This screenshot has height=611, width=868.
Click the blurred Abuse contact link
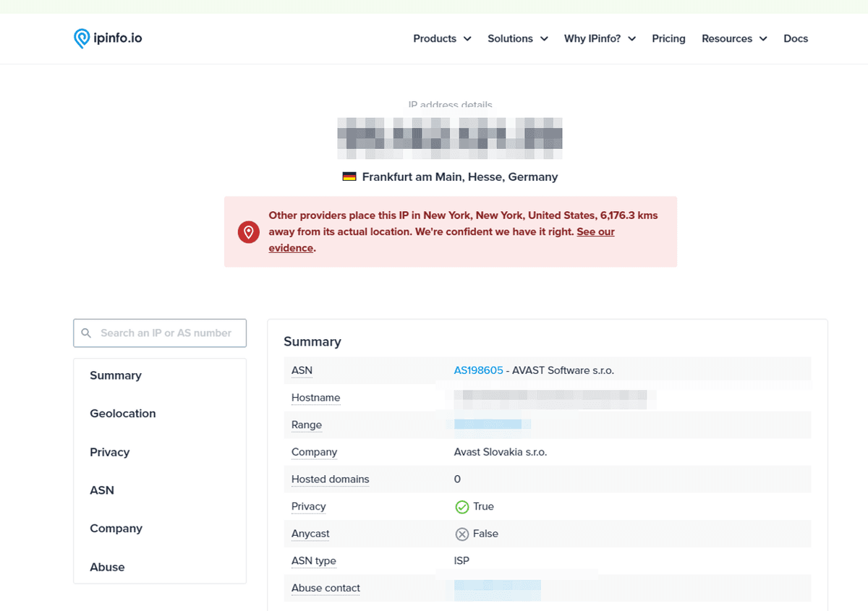click(497, 589)
